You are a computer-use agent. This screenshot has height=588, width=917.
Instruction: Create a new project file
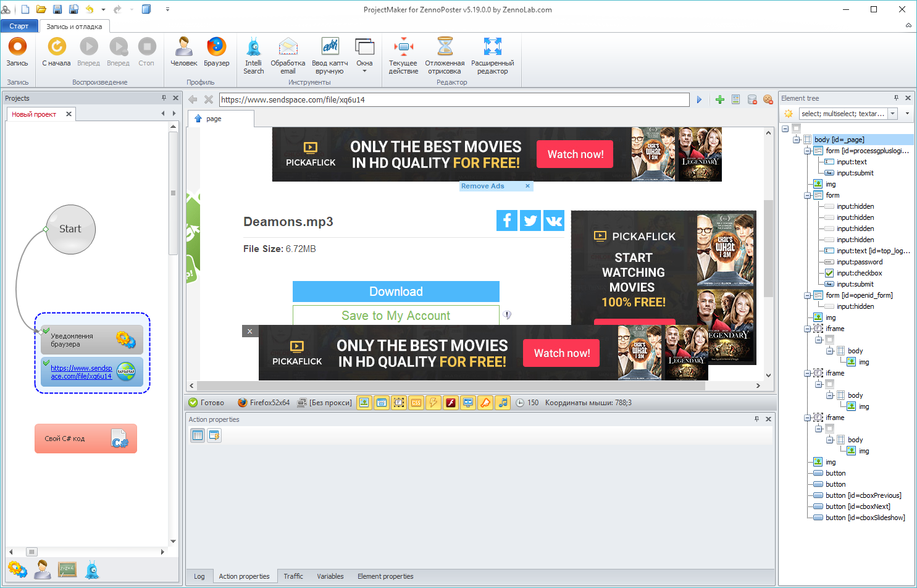coord(25,9)
